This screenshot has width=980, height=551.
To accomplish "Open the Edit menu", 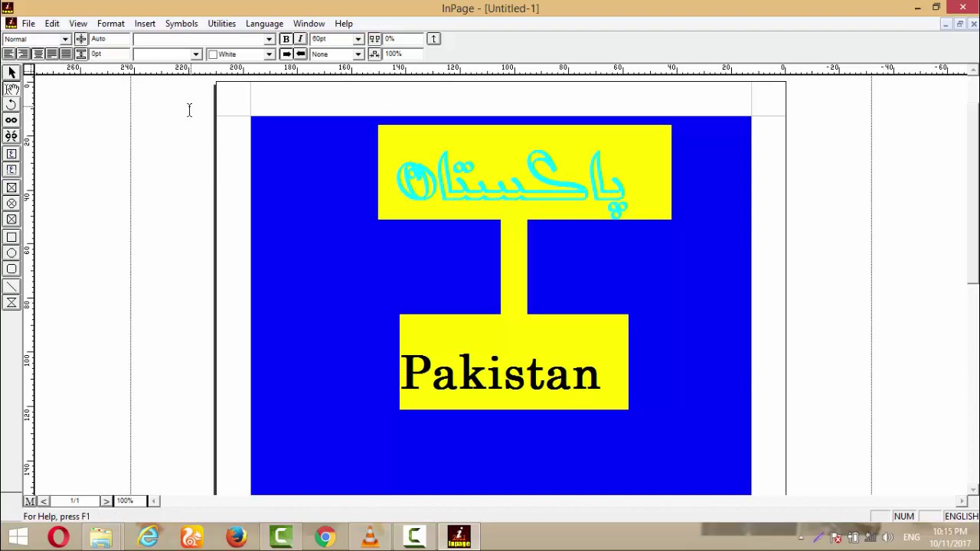I will (52, 24).
